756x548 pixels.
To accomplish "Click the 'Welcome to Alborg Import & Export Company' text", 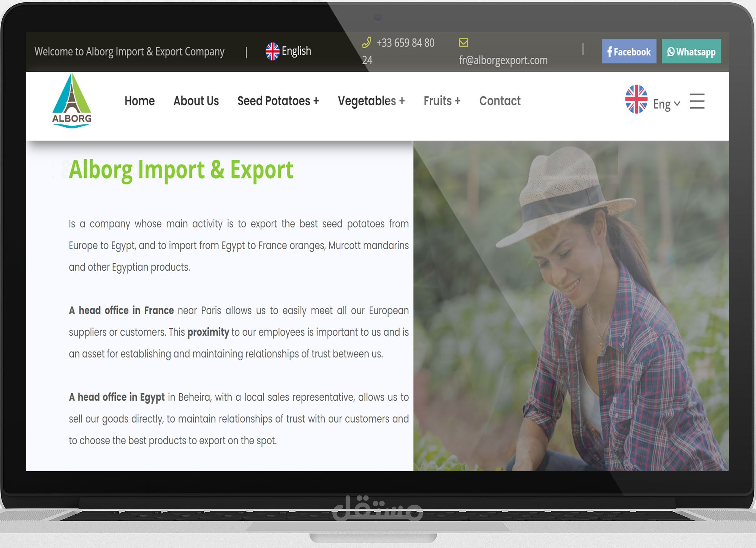I will coord(130,52).
